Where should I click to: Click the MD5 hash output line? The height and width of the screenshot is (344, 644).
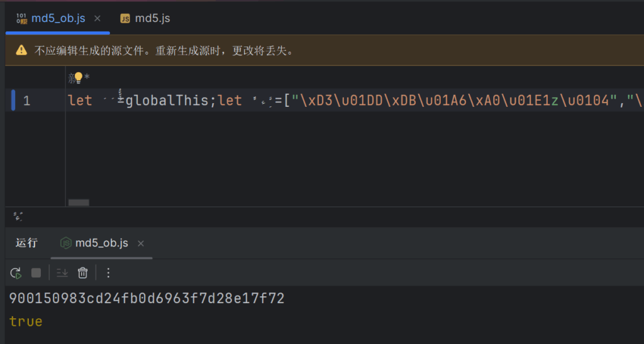point(147,299)
